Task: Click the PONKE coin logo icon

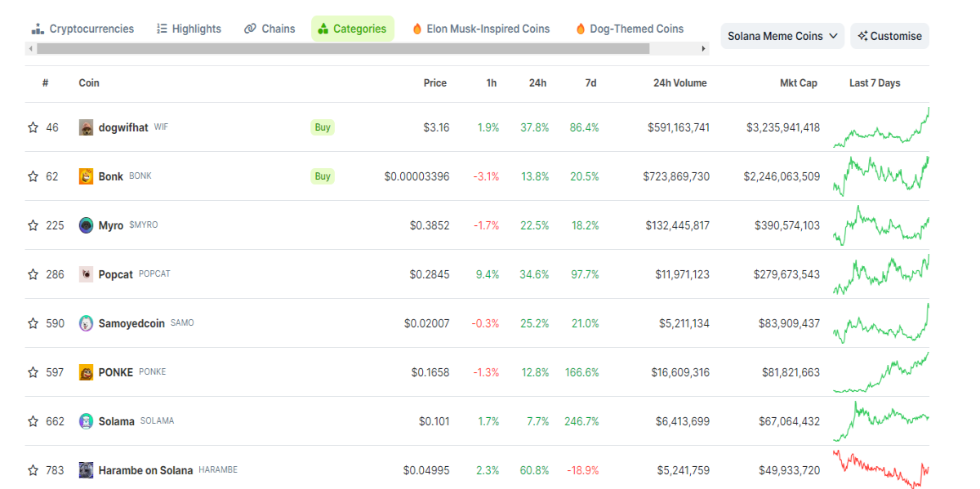Action: point(86,372)
